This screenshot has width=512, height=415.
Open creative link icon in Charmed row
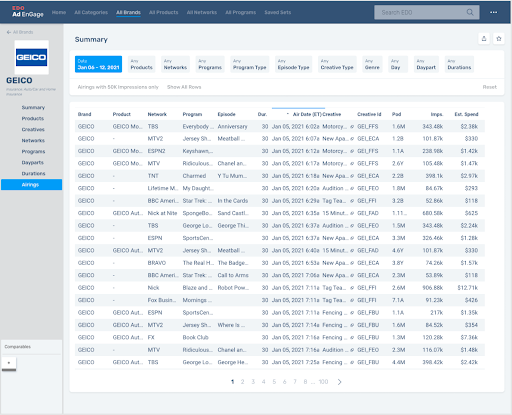tap(352, 176)
